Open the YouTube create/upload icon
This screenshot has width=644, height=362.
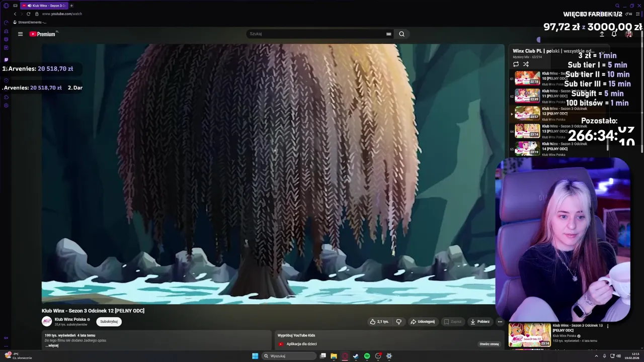[602, 34]
